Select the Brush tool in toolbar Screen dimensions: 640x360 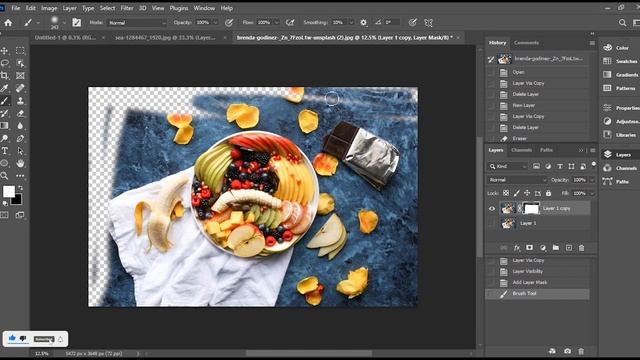pos(4,101)
